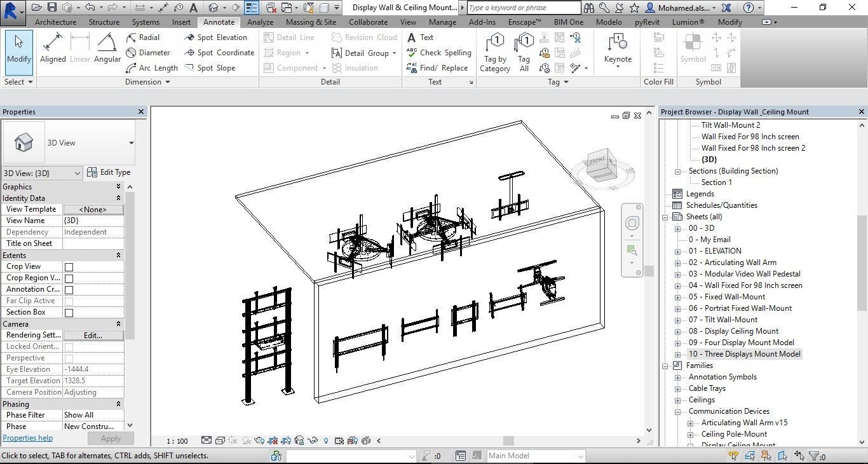
Task: Activate the Tag by Category tool
Action: tap(496, 51)
